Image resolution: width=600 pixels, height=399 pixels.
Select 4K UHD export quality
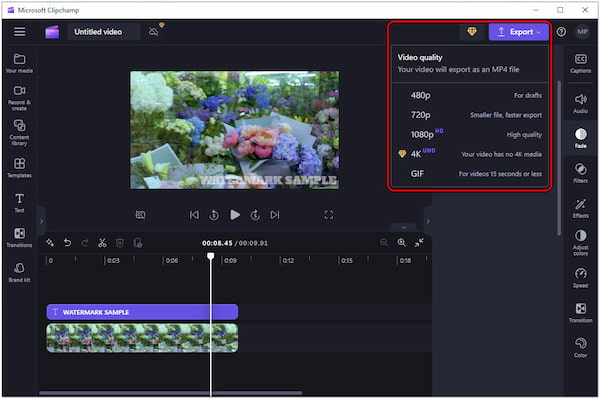coord(470,154)
